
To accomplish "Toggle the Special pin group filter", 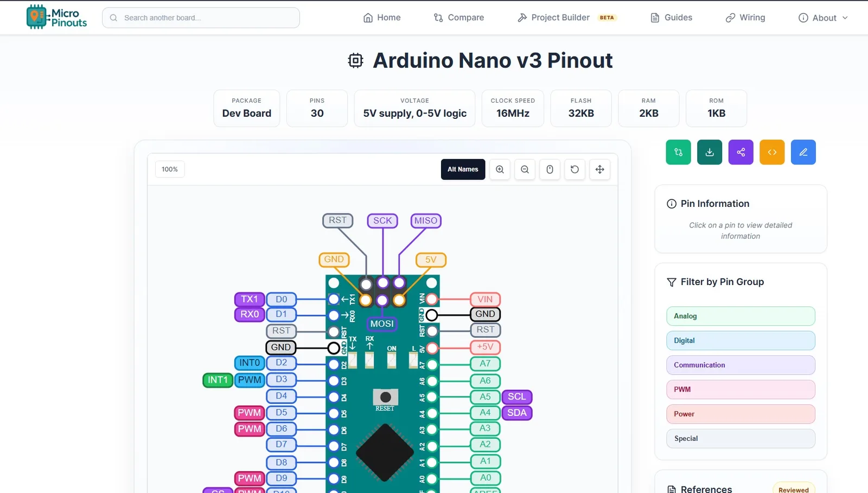I will tap(741, 438).
